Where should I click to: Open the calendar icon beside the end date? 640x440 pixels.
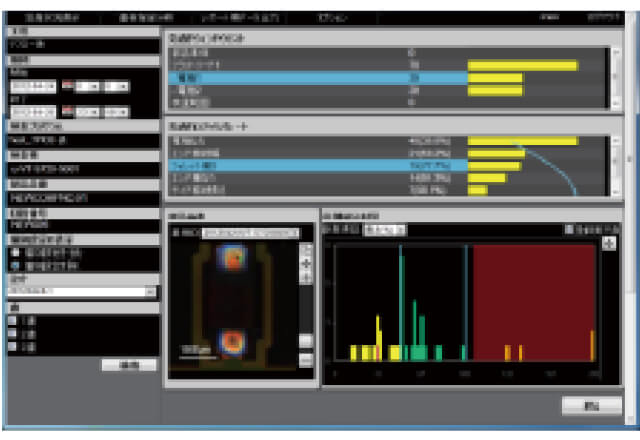68,111
